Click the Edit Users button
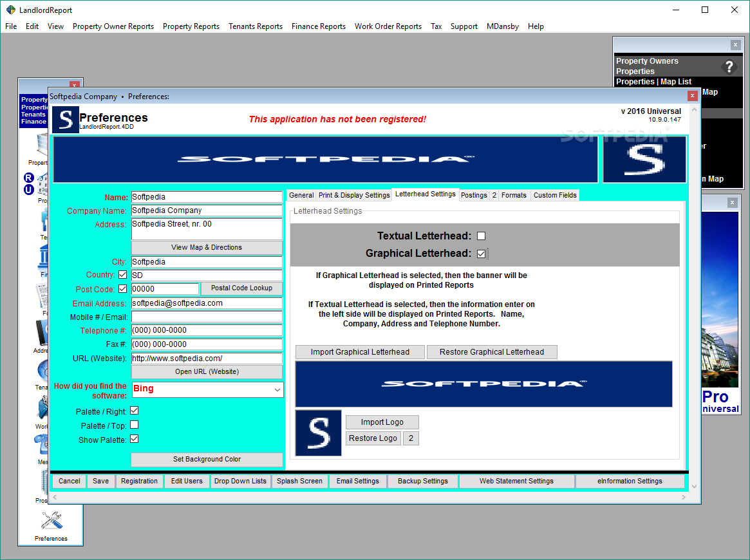This screenshot has width=750, height=560. tap(187, 481)
